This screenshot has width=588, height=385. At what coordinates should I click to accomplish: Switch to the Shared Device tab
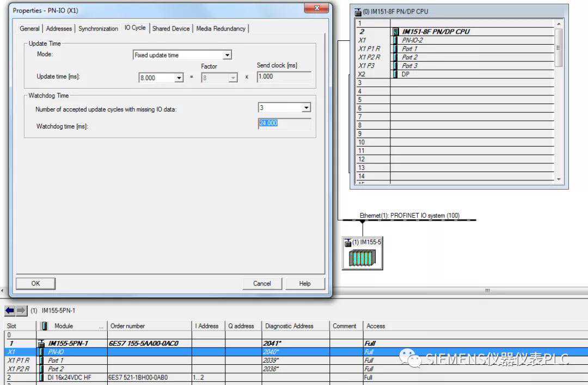tap(171, 28)
